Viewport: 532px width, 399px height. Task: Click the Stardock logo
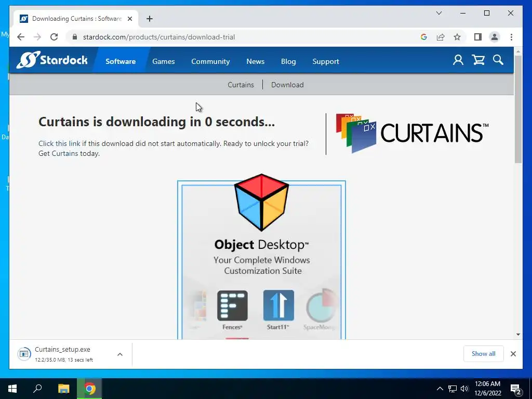[52, 60]
